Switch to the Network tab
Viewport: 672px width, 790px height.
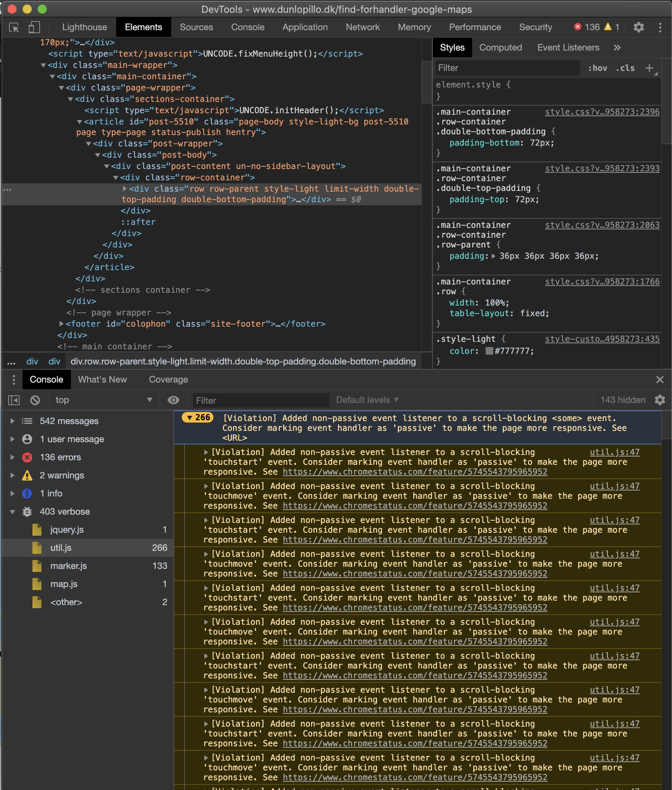coord(363,27)
